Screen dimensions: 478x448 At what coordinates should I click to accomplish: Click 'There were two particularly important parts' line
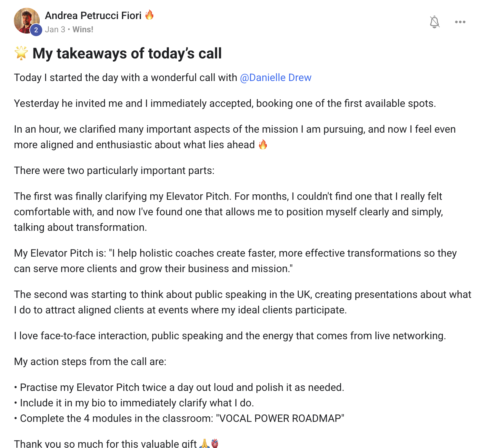click(x=114, y=170)
